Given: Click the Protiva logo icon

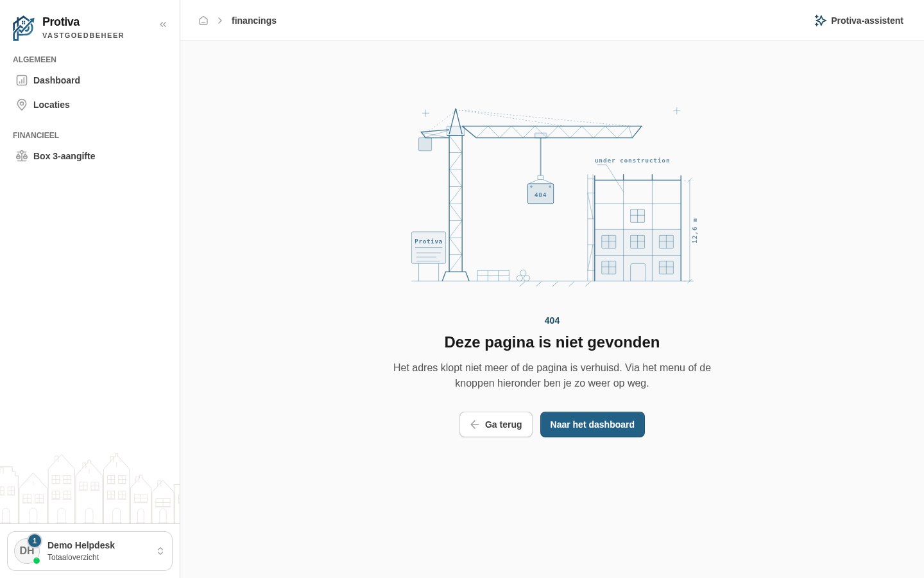Looking at the screenshot, I should coord(24,28).
